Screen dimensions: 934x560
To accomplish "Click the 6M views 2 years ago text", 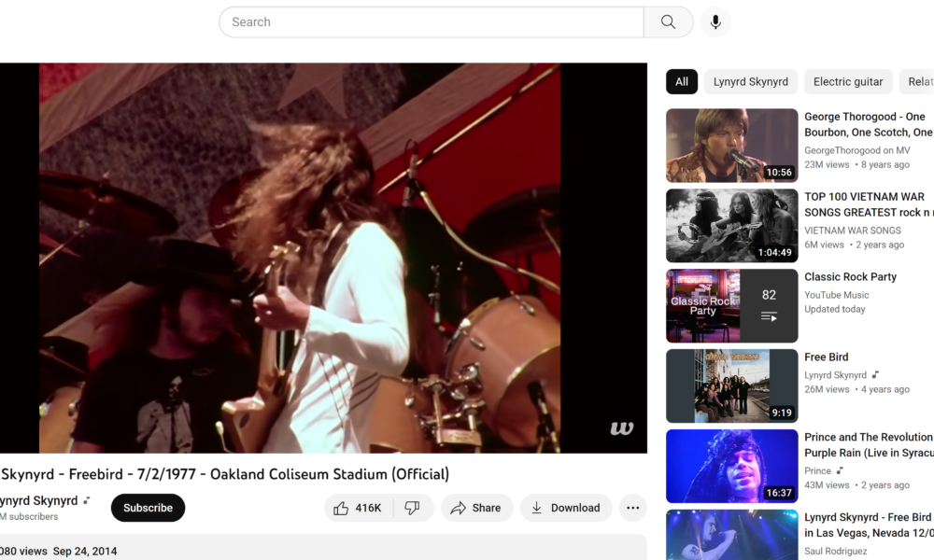I will point(855,245).
